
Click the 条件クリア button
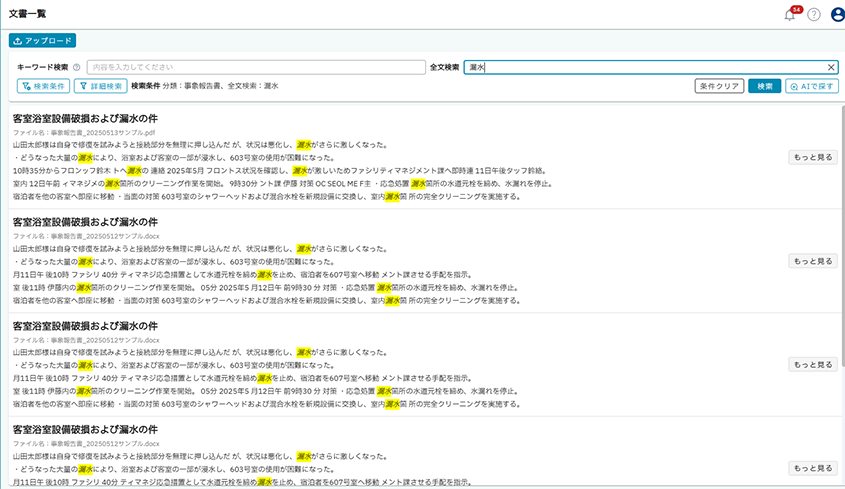pyautogui.click(x=719, y=86)
